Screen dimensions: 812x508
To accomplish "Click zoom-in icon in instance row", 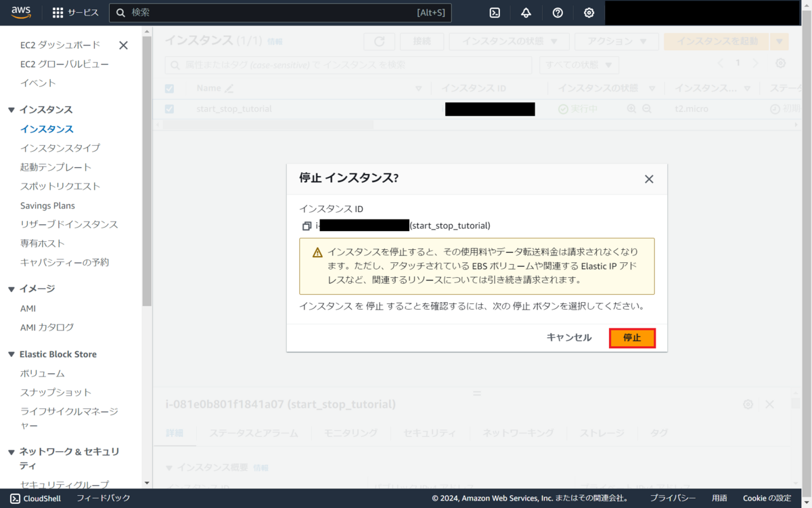I will coord(631,109).
